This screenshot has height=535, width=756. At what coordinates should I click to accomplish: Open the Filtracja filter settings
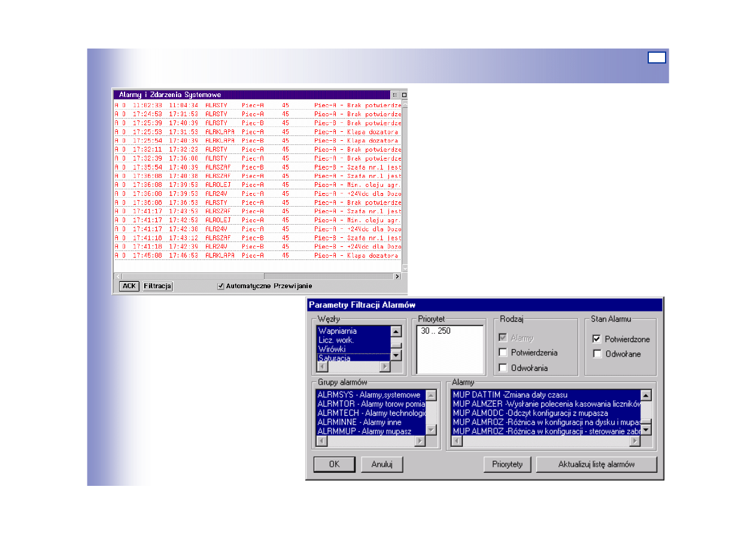(157, 286)
